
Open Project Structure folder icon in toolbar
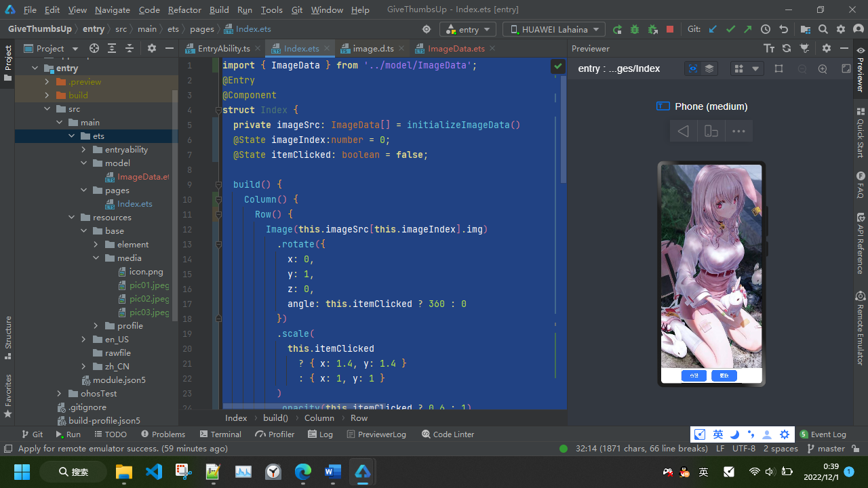coord(806,29)
